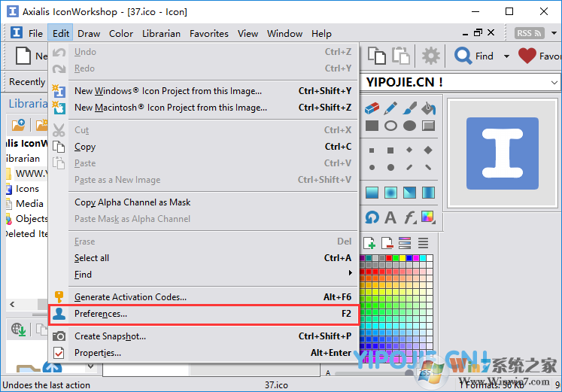Select the filled ellipse tool
Image resolution: width=562 pixels, height=392 pixels.
coord(409,126)
